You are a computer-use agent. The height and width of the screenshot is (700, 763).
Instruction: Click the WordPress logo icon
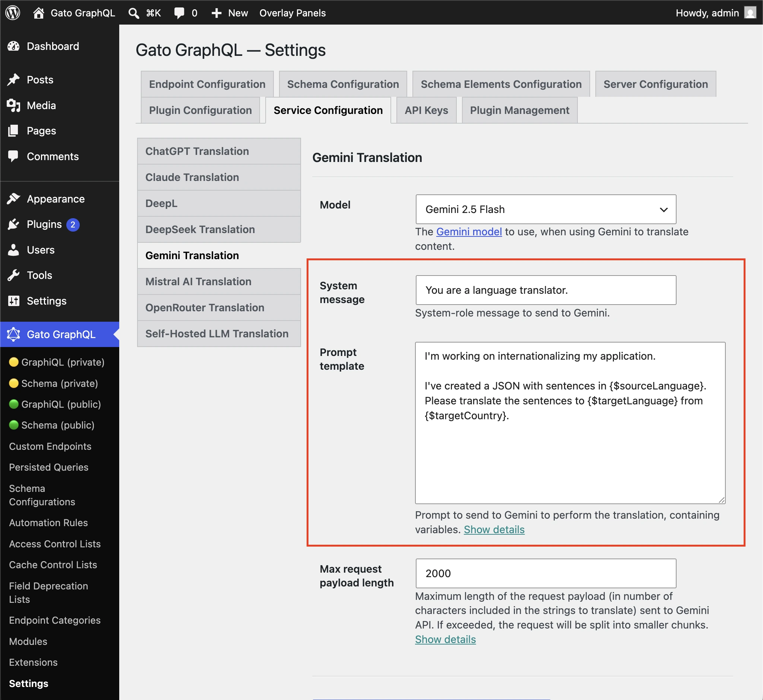point(13,13)
